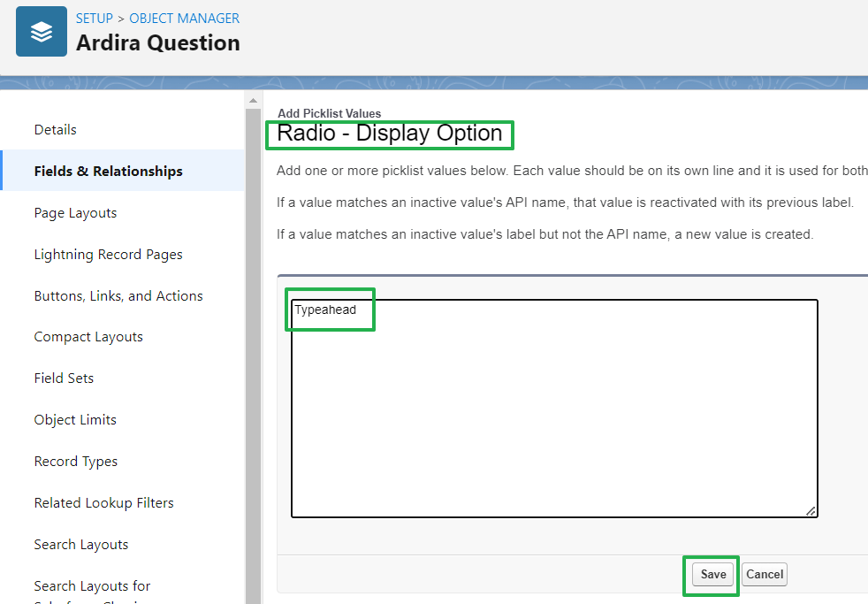Screen dimensions: 868x604
Task: Open the SETUP breadcrumb link
Action: point(94,18)
